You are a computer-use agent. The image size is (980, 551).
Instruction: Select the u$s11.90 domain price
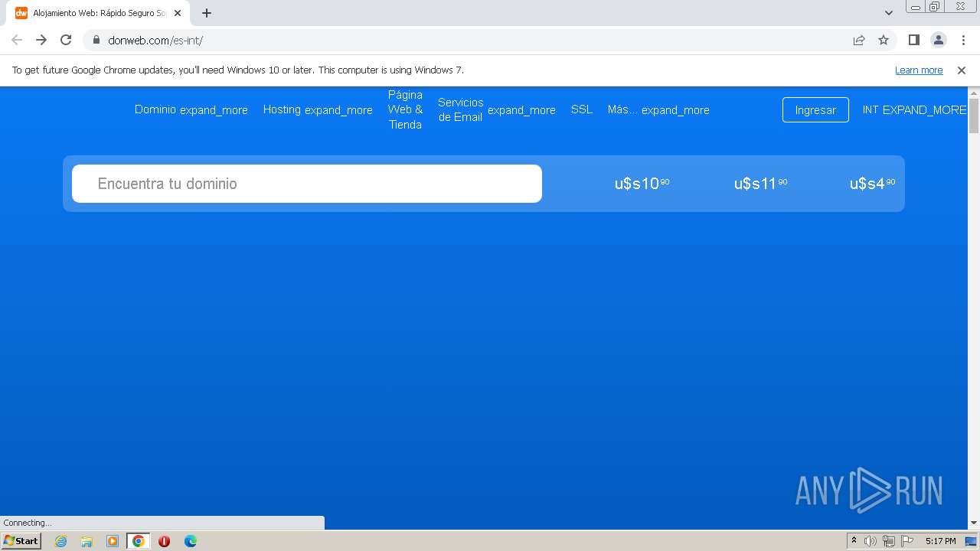point(760,184)
